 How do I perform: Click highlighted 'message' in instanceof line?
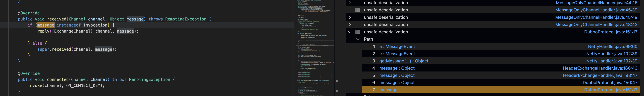tap(46, 25)
